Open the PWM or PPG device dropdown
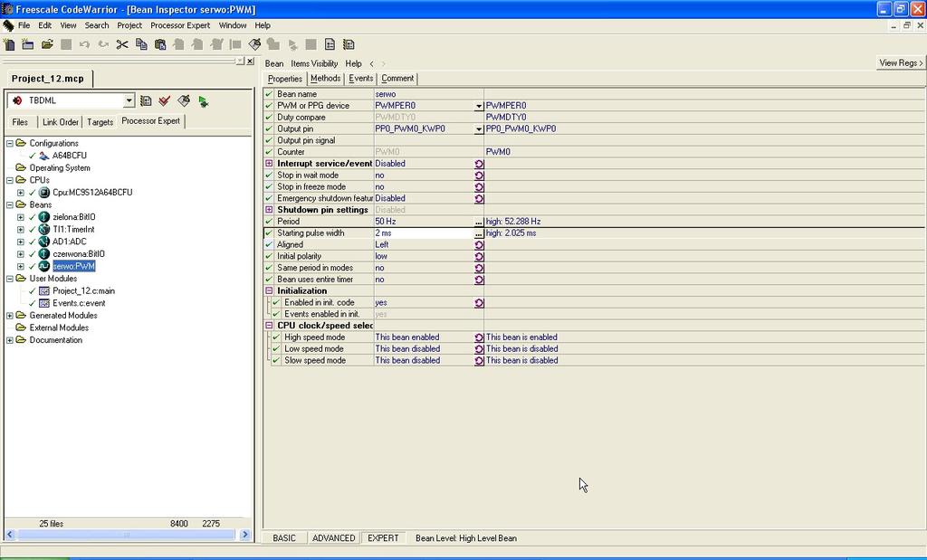 479,106
